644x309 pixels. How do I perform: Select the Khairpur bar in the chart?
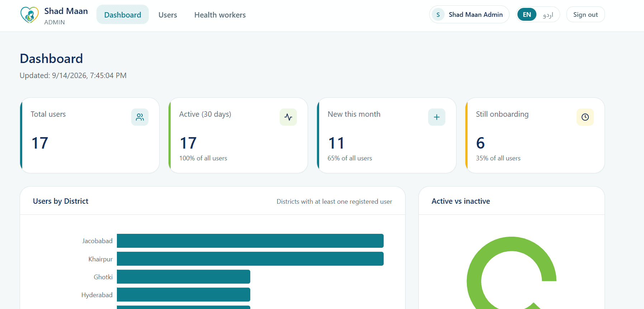250,259
